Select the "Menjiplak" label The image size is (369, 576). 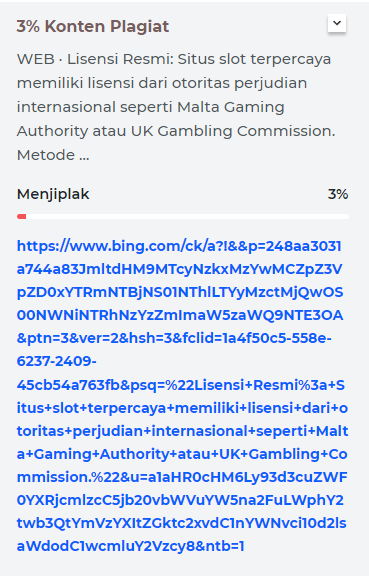(53, 194)
